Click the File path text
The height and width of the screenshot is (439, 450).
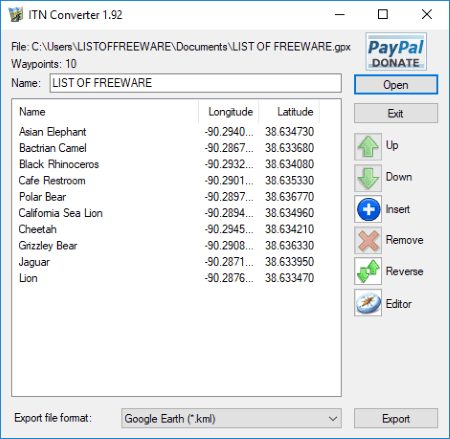pos(181,47)
